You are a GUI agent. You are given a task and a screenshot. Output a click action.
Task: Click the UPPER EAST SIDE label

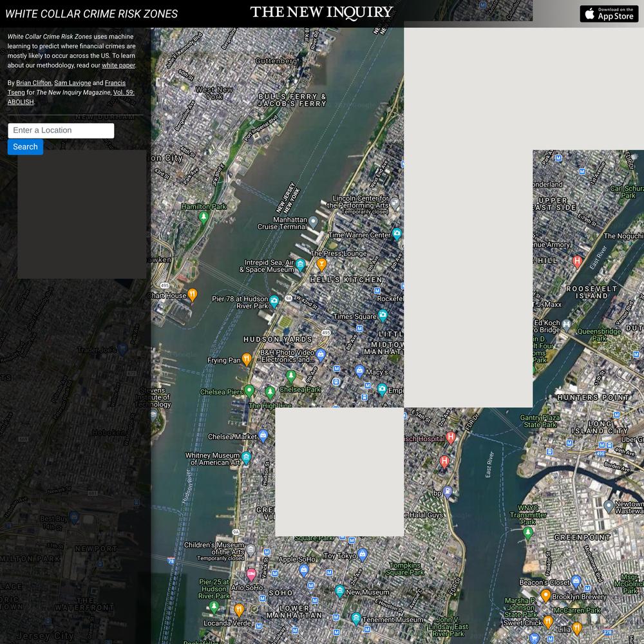point(554,204)
